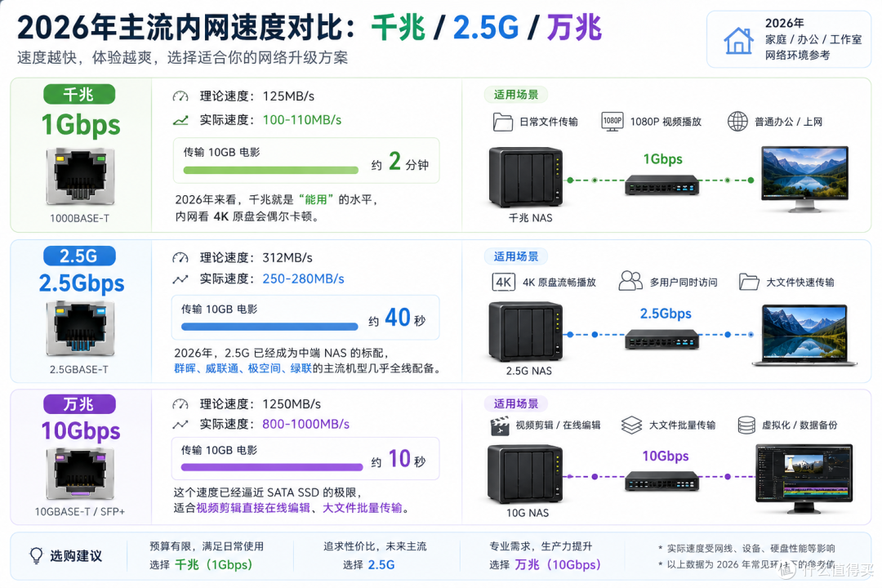Click the trend icon beside 250-280MB/s
This screenshot has width=882, height=588.
180,279
